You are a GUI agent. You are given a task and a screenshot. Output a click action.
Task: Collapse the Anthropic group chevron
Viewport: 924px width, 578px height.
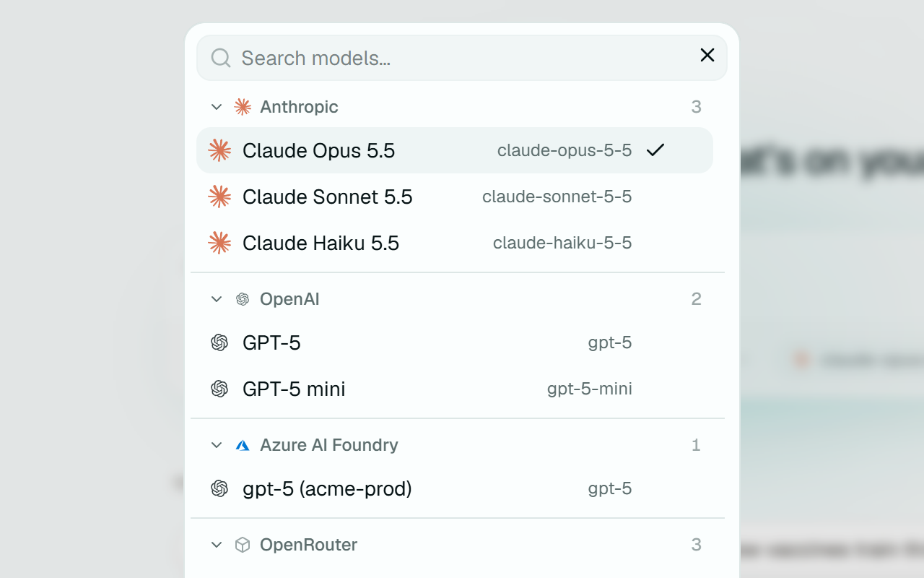click(216, 107)
